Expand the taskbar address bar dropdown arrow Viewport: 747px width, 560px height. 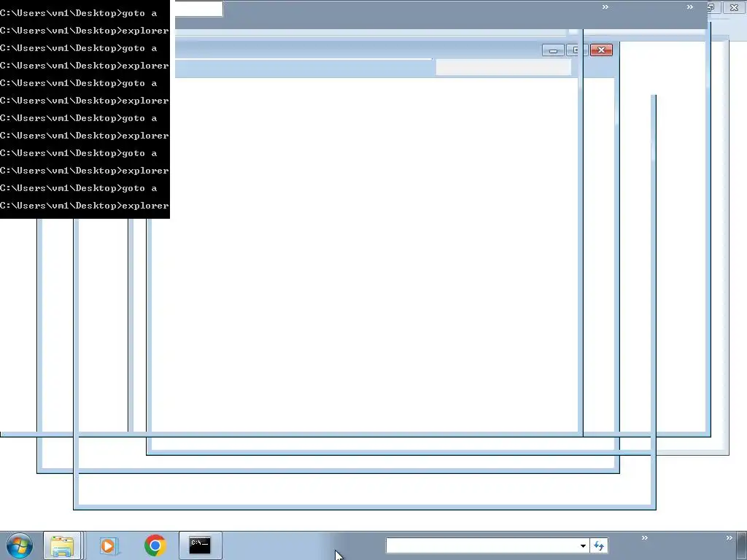click(583, 545)
